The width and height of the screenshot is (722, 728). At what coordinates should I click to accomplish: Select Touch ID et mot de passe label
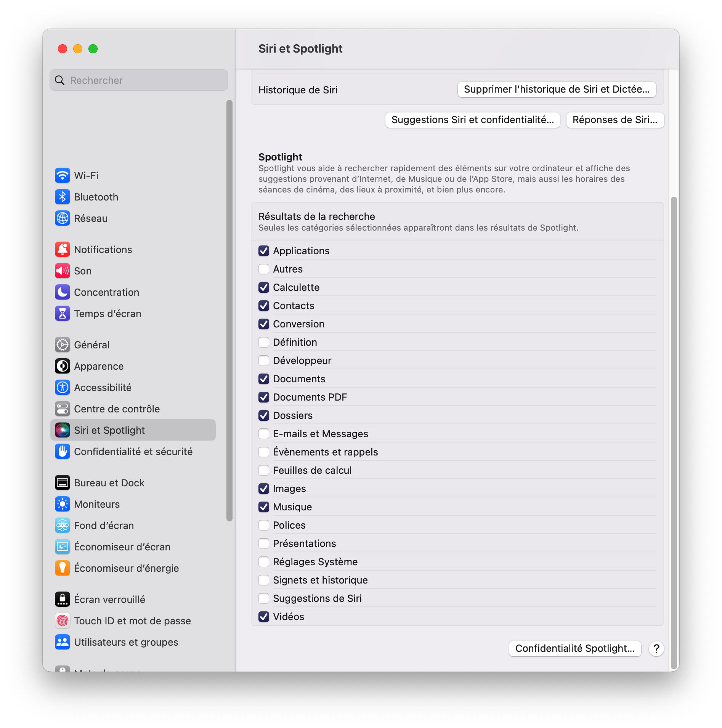coord(132,621)
